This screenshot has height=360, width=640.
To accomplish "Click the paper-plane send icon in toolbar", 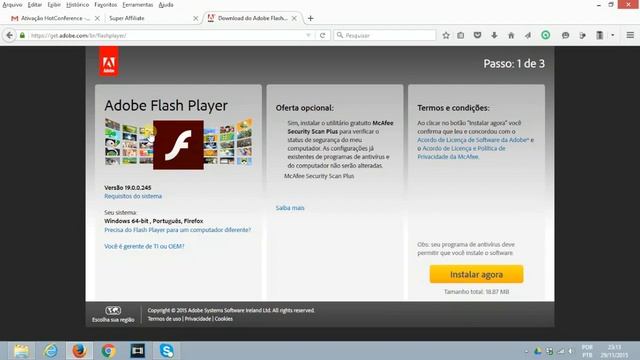I will coord(528,36).
